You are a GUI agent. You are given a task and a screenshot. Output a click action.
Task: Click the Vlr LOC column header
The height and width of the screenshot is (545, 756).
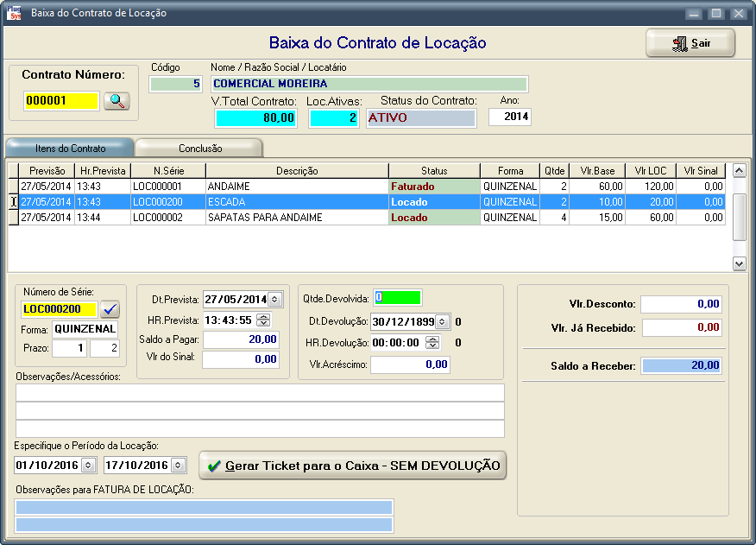pyautogui.click(x=651, y=171)
